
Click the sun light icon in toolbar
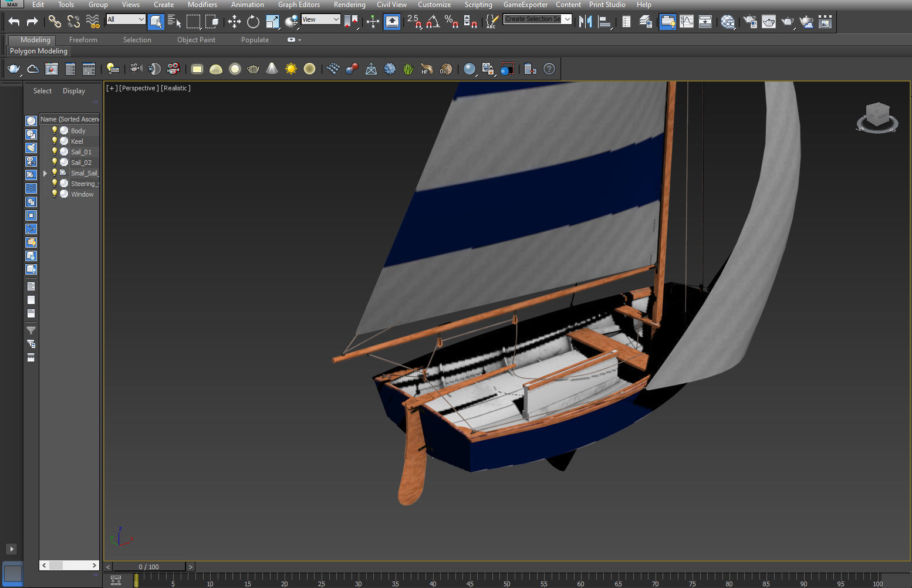point(291,69)
